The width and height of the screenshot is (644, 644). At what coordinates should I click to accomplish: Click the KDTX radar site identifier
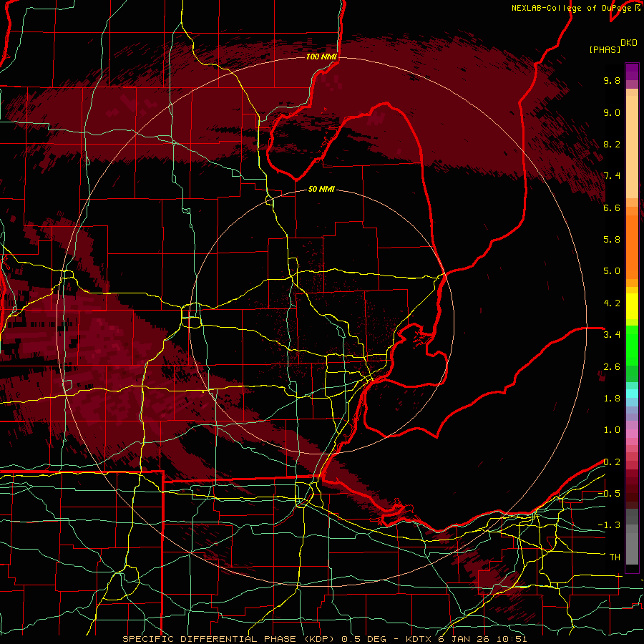419,639
